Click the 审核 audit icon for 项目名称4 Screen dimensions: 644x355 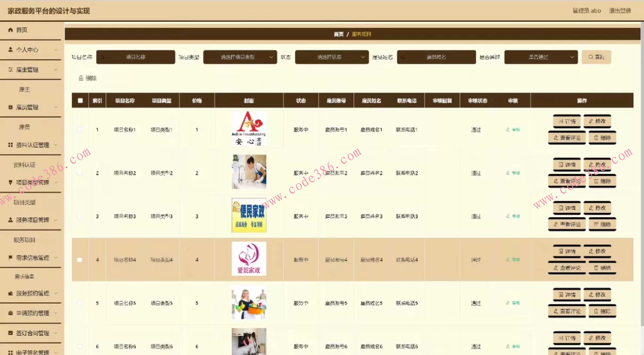pos(513,260)
